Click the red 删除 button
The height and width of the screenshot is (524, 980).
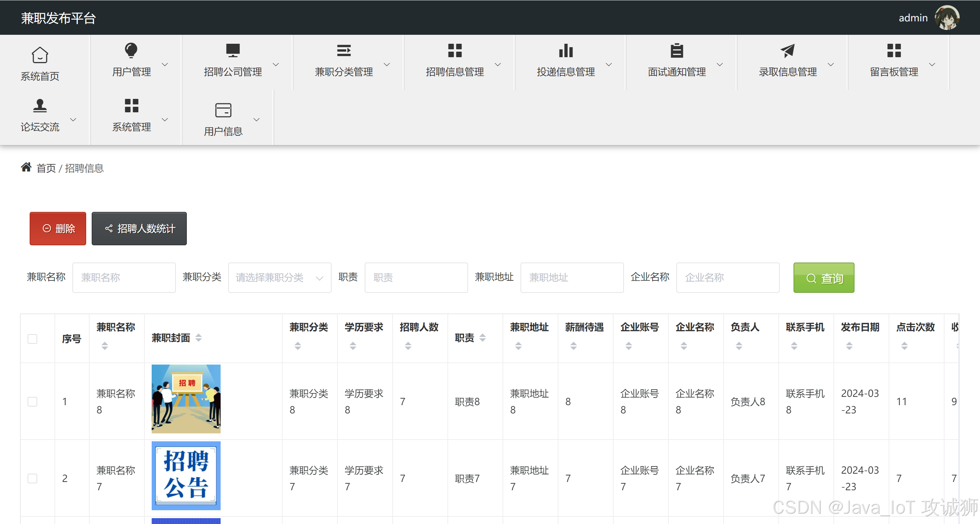(x=58, y=228)
